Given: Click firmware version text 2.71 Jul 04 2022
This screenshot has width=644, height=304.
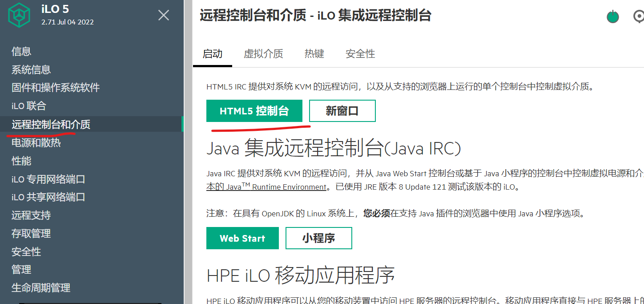Looking at the screenshot, I should click(68, 22).
